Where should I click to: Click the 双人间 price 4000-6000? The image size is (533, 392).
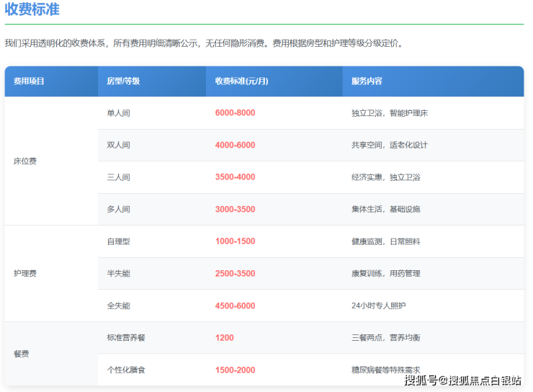(x=235, y=146)
